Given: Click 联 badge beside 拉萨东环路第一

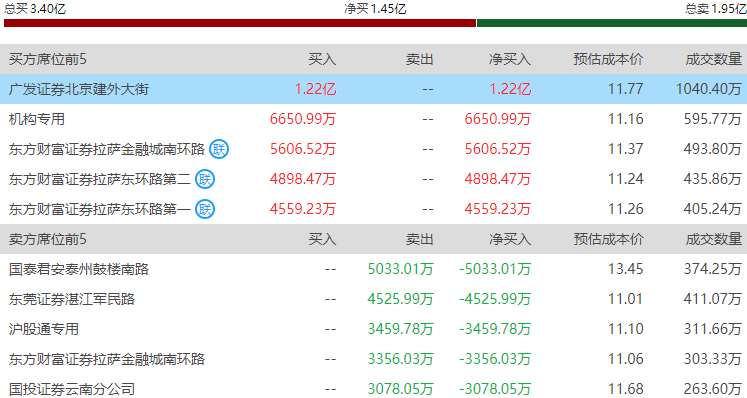Looking at the screenshot, I should click(x=205, y=209).
